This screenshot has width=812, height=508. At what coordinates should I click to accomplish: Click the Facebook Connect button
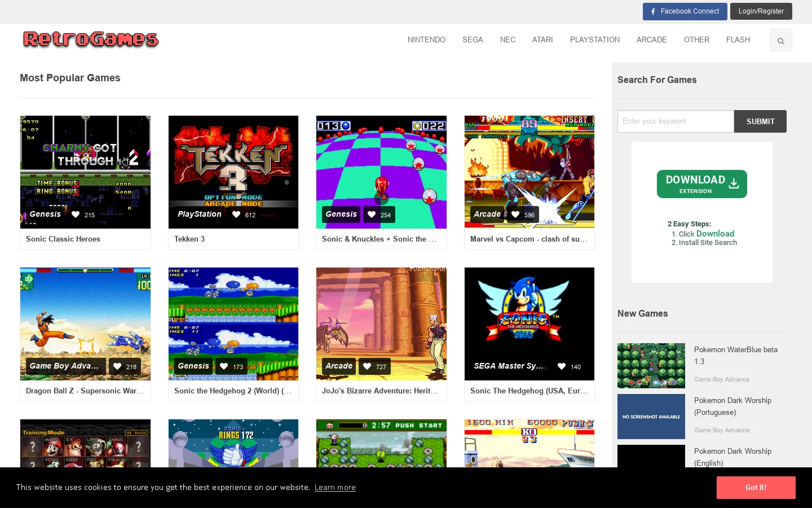click(x=685, y=11)
